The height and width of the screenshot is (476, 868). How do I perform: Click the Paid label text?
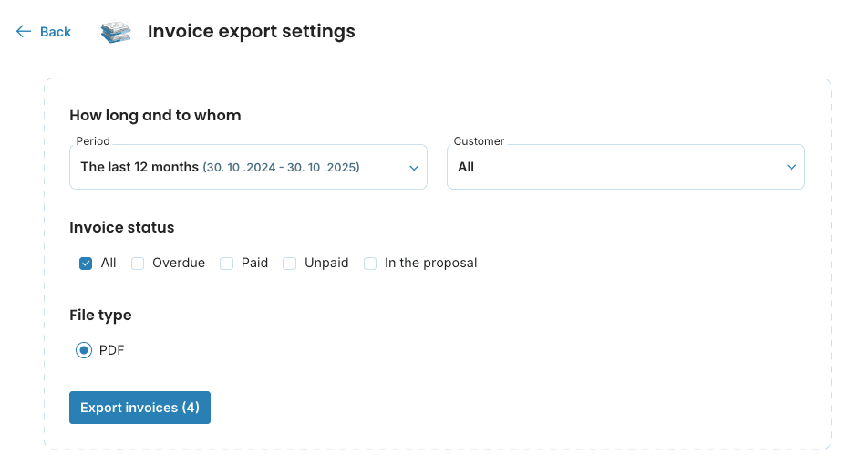[x=254, y=263]
